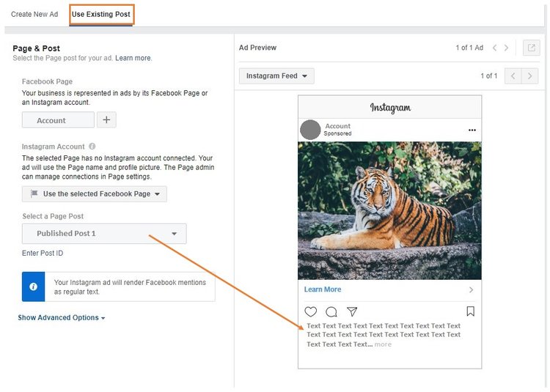Click the previous preview arrow beside 1 of 1
This screenshot has height=392, width=550.
click(513, 76)
